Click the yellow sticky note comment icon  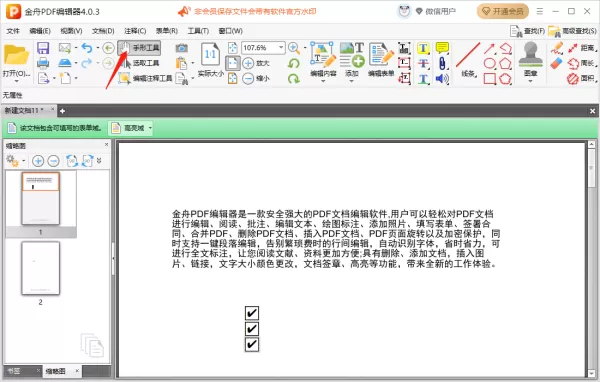coord(442,48)
